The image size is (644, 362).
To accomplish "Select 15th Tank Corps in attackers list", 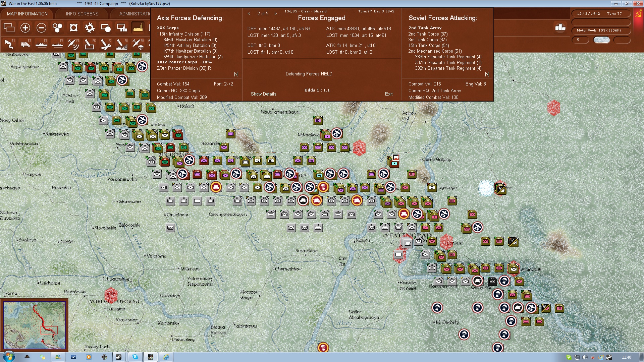I will point(429,46).
